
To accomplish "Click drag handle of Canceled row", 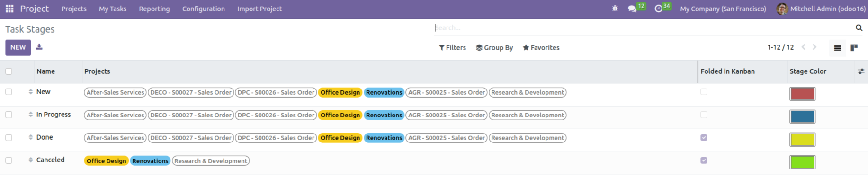I will [31, 160].
